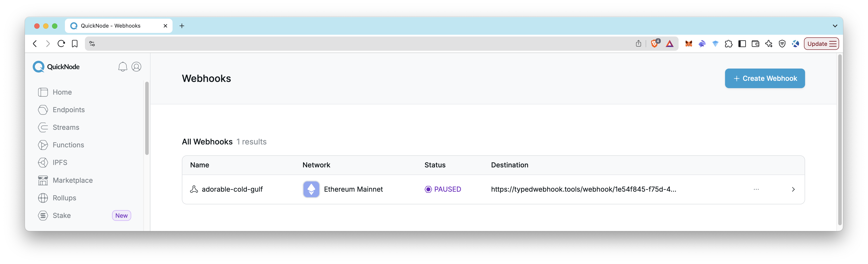
Task: Open site settings icon in address bar
Action: coord(92,43)
